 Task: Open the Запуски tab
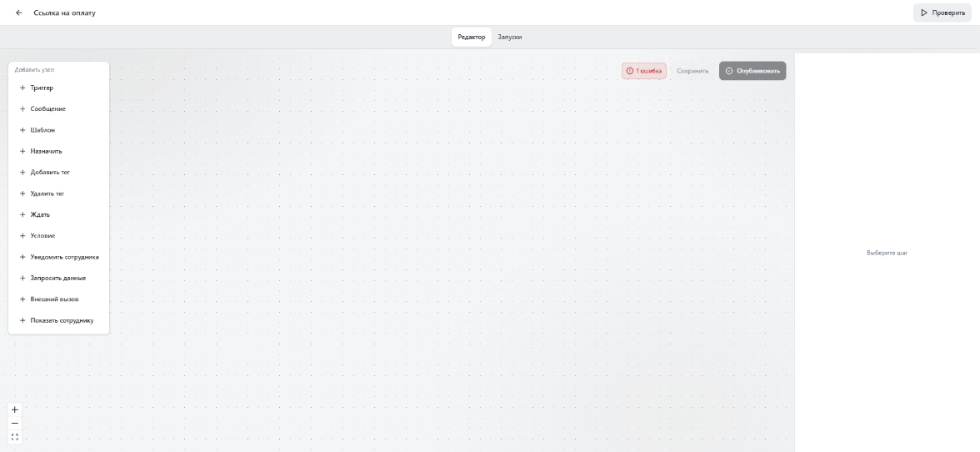click(x=510, y=37)
